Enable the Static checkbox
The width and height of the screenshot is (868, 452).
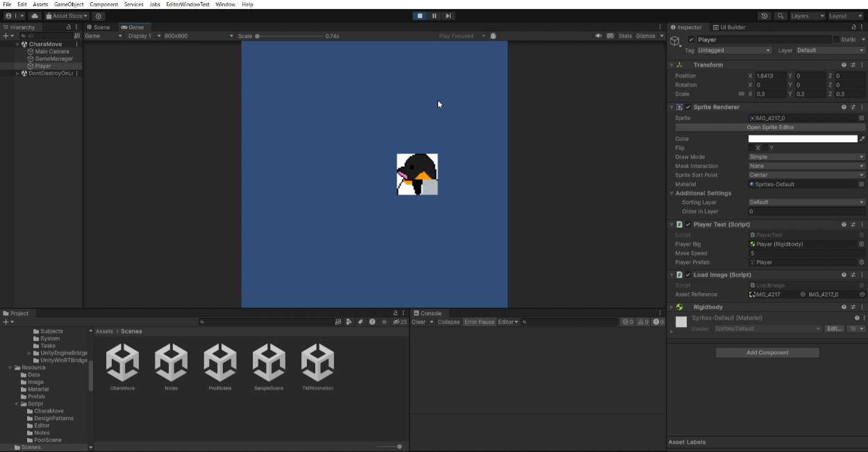point(836,40)
